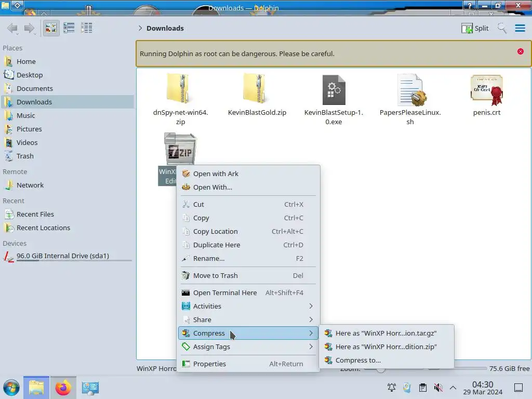Open notifications bell in tray
532x399 pixels.
(392, 388)
